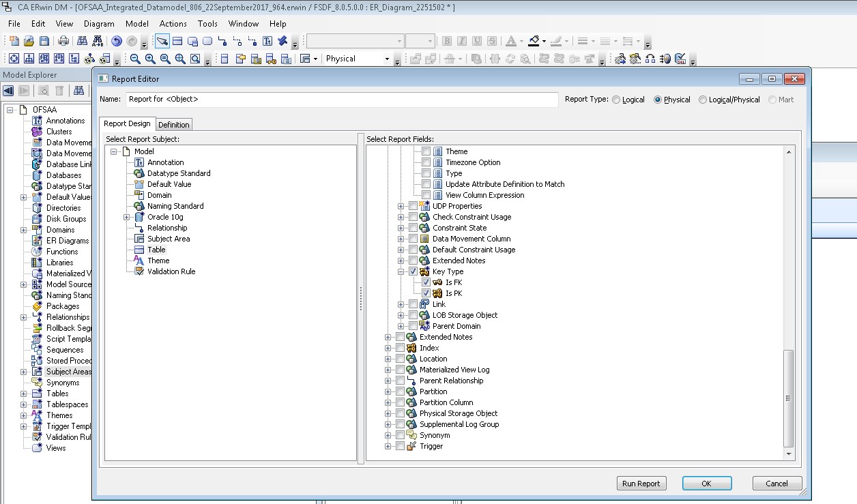The width and height of the screenshot is (857, 504).
Task: Open the Actions menu
Action: tap(173, 23)
